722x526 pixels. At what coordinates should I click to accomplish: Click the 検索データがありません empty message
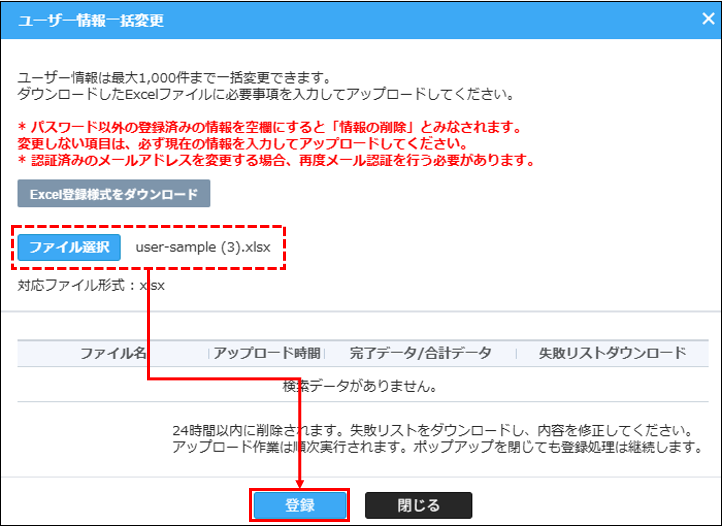coord(360,384)
